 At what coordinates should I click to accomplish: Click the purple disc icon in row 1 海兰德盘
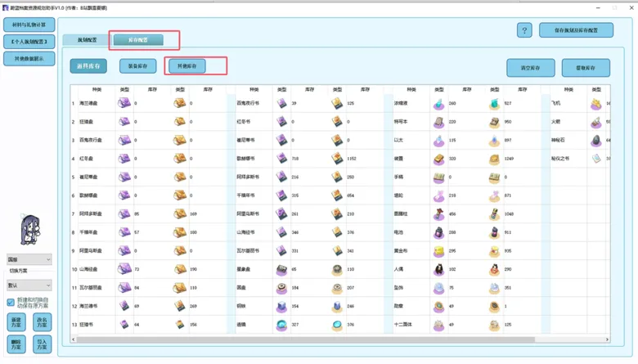[x=124, y=103]
